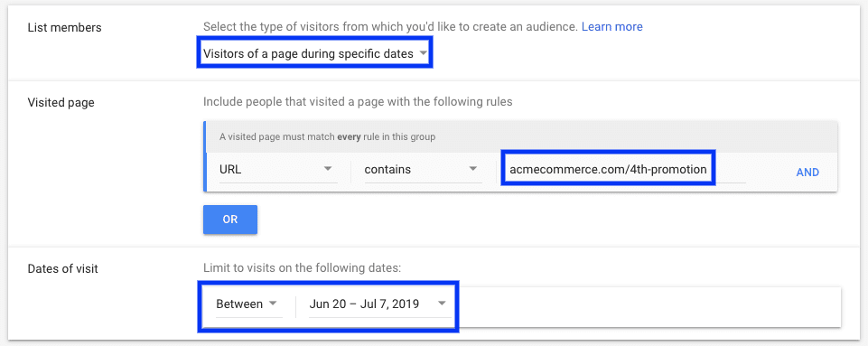Add an AND condition to the rule
Viewport: 868px width, 346px height.
click(807, 173)
